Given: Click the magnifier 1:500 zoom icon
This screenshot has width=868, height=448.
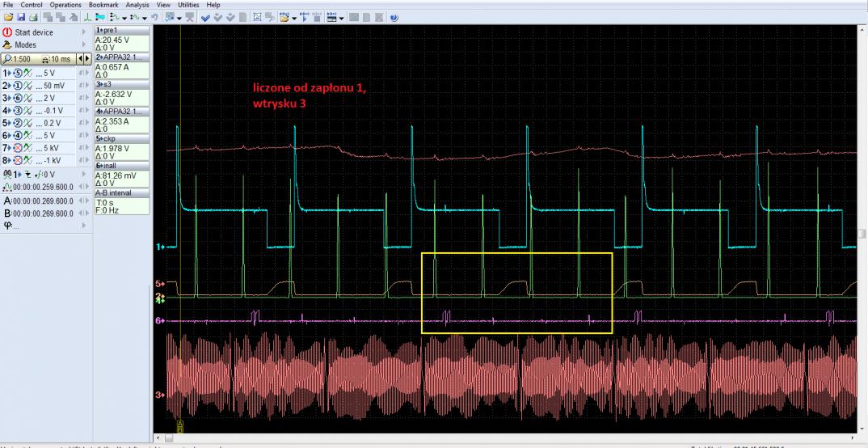Looking at the screenshot, I should [7, 59].
